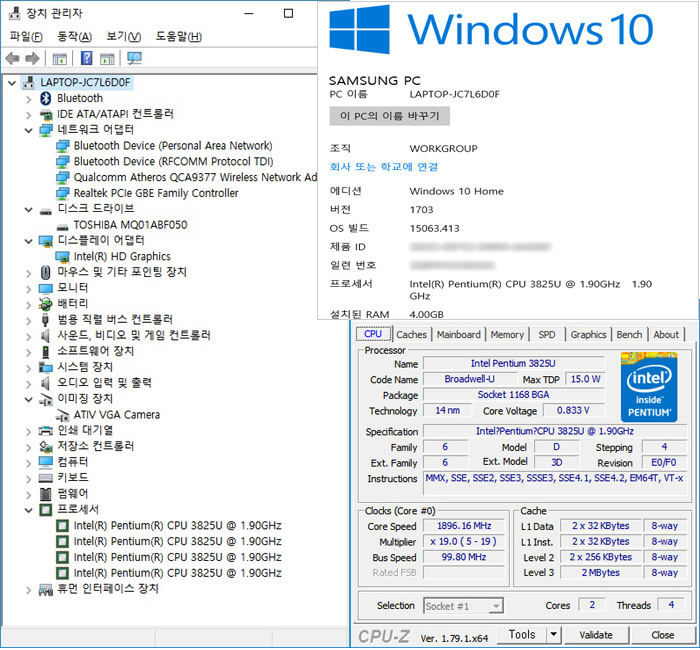Click the 휴먼 인터페이스 장치 icon

click(46, 590)
